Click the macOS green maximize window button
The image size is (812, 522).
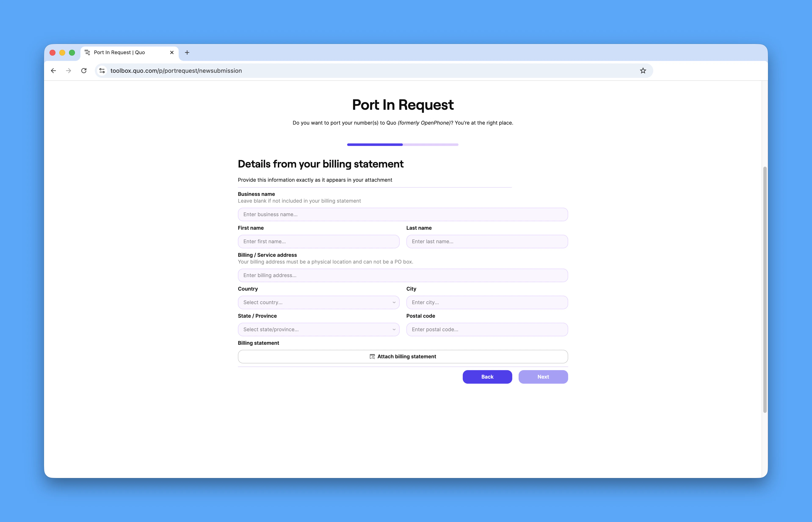(72, 52)
